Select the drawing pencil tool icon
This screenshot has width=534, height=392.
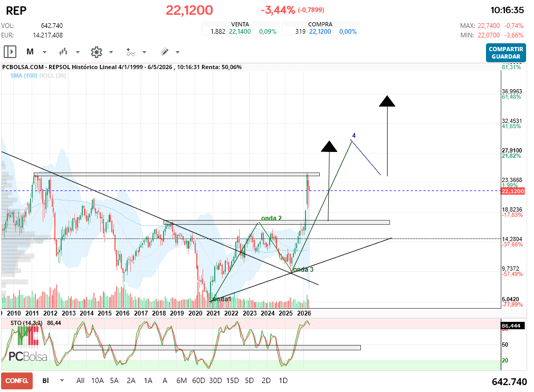pos(164,52)
